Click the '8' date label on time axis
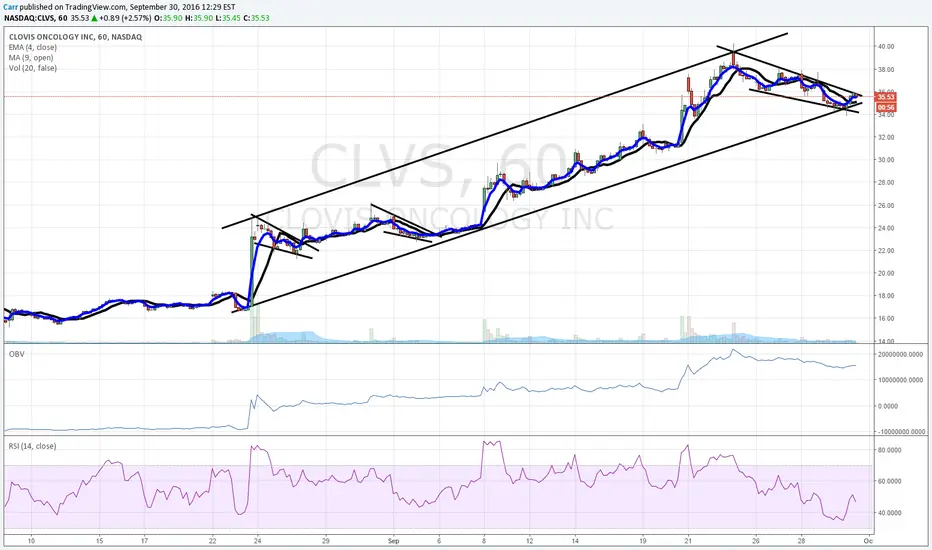Screen dimensions: 932x550 (484, 541)
